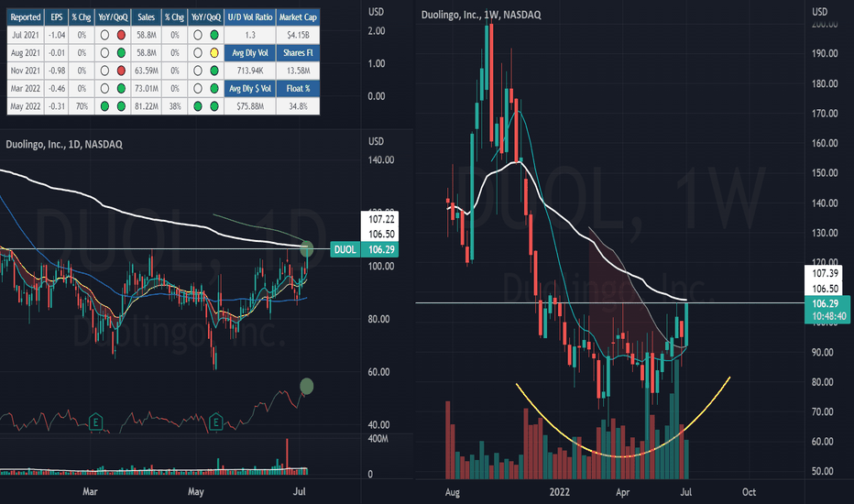Image resolution: width=854 pixels, height=504 pixels.
Task: Click the red circle in the Jul 2021 row
Action: click(x=121, y=35)
